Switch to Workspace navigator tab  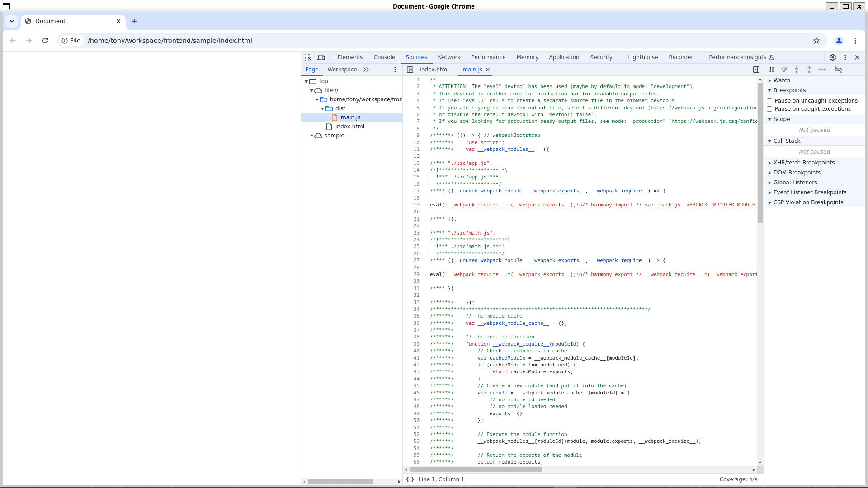click(x=342, y=70)
